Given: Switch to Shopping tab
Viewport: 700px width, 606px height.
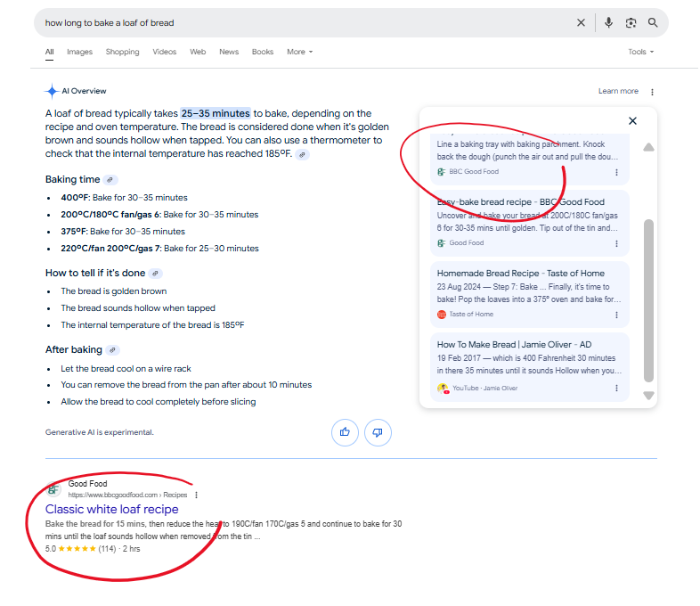Looking at the screenshot, I should point(122,52).
